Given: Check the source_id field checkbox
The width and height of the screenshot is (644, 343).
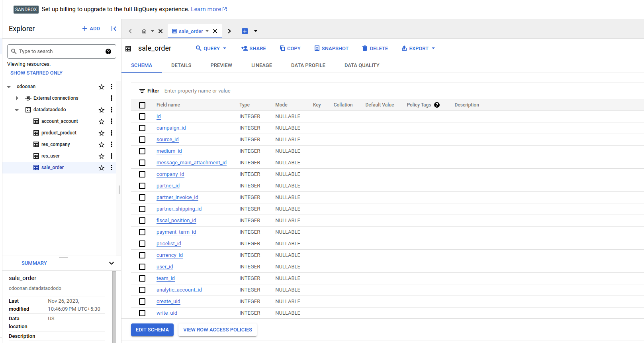Looking at the screenshot, I should (x=142, y=140).
